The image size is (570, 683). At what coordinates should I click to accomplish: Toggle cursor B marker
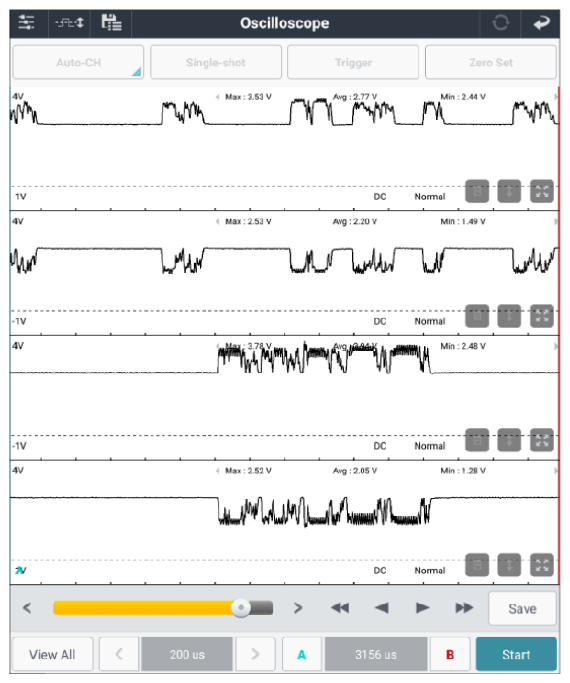tap(450, 654)
